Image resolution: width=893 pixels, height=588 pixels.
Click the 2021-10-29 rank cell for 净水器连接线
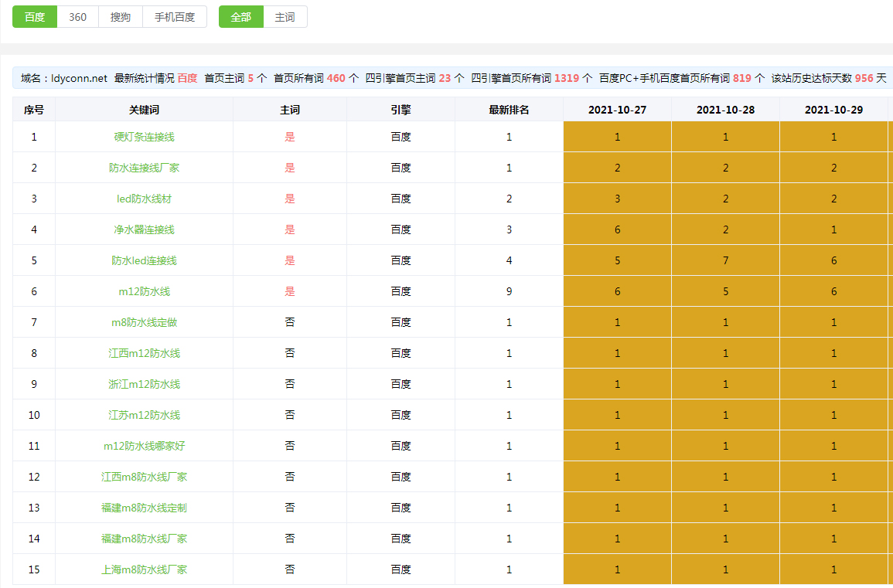tap(833, 229)
